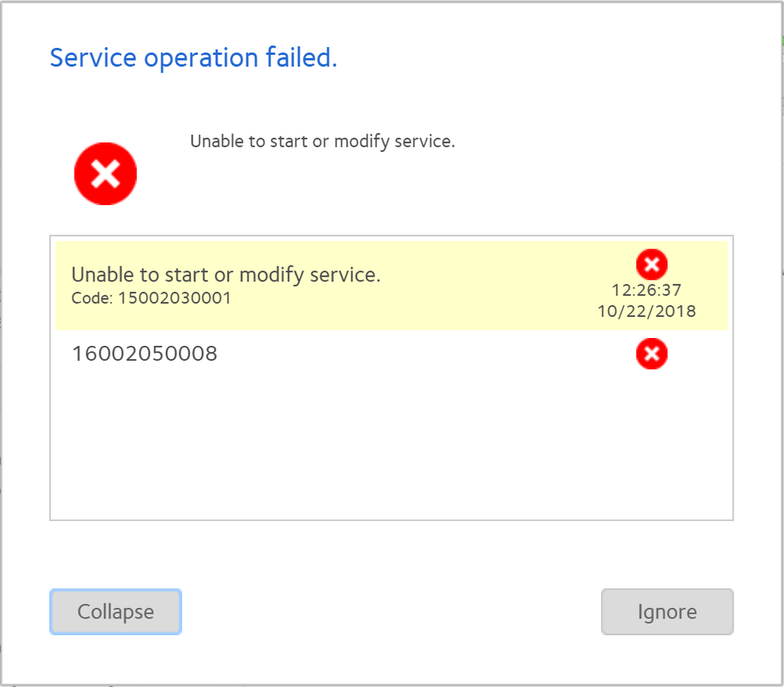This screenshot has height=687, width=784.
Task: Click the Service operation failed title
Action: pyautogui.click(x=192, y=57)
